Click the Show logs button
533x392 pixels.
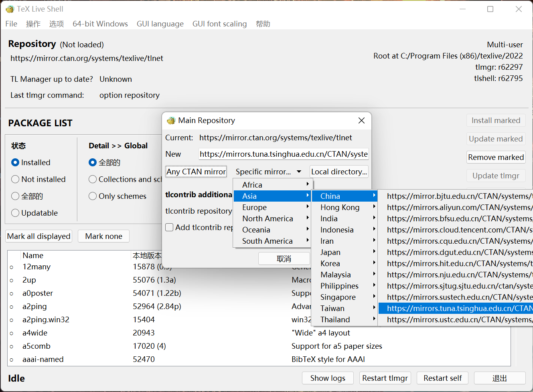tap(328, 378)
